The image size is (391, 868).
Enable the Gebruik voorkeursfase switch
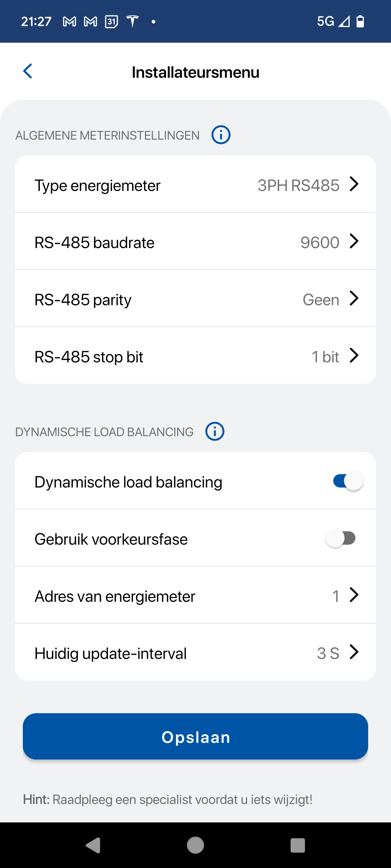(341, 539)
